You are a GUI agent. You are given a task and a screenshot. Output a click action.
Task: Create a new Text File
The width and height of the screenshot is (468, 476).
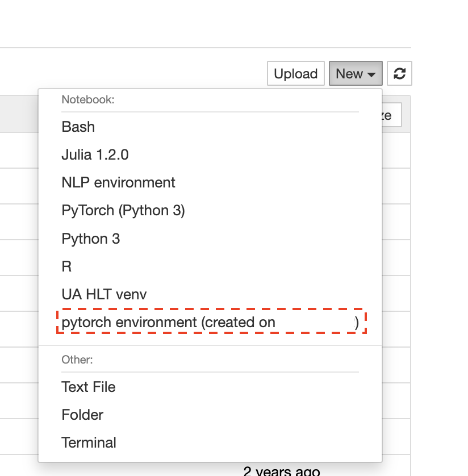89,387
